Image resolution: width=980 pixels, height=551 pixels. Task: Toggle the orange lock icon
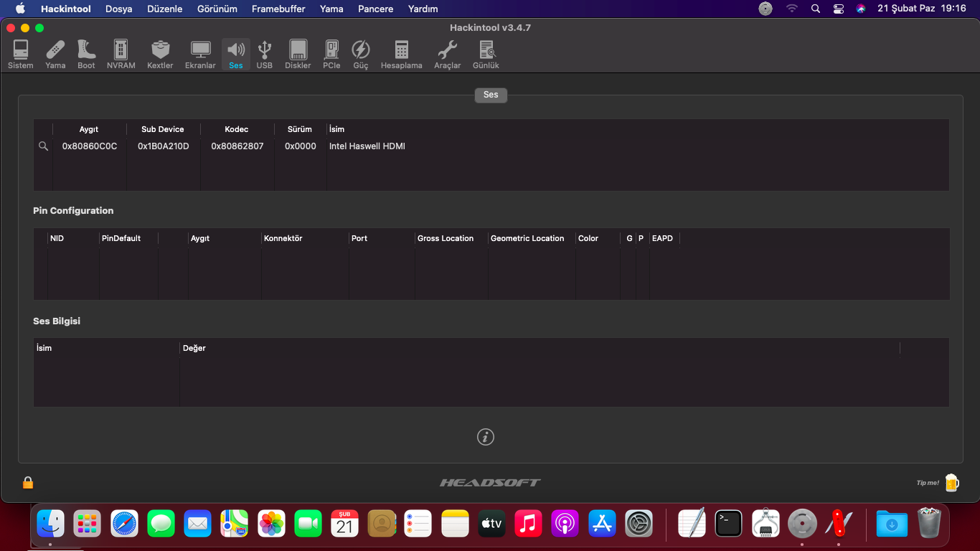click(28, 483)
